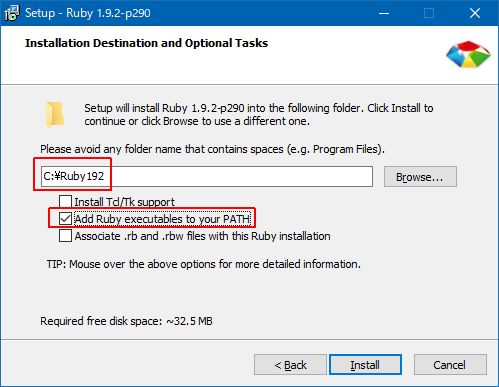
Task: Minimize the Setup window
Action: pos(384,13)
